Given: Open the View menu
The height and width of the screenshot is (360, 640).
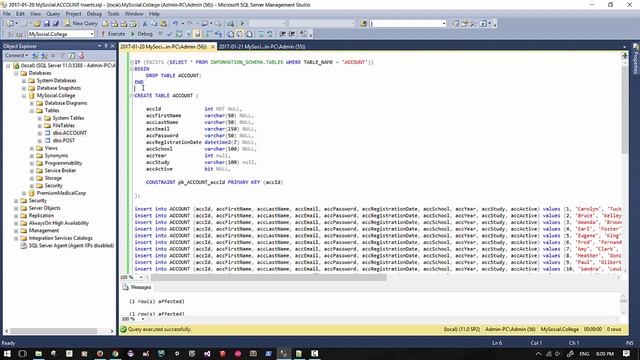Looking at the screenshot, I should coord(36,14).
